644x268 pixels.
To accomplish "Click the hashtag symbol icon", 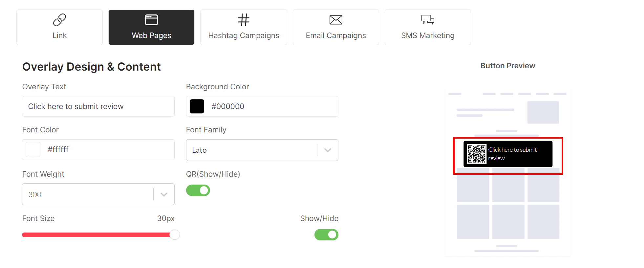I will click(x=244, y=20).
